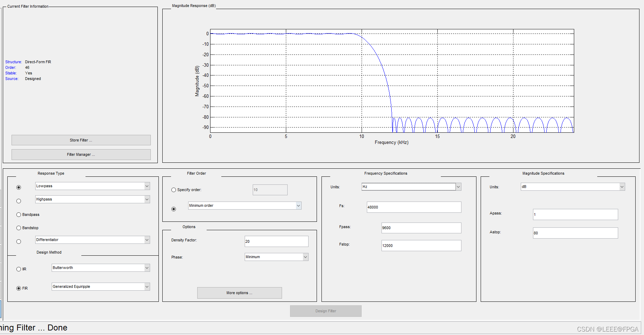
Task: Click the Fpass value field
Action: (x=421, y=228)
